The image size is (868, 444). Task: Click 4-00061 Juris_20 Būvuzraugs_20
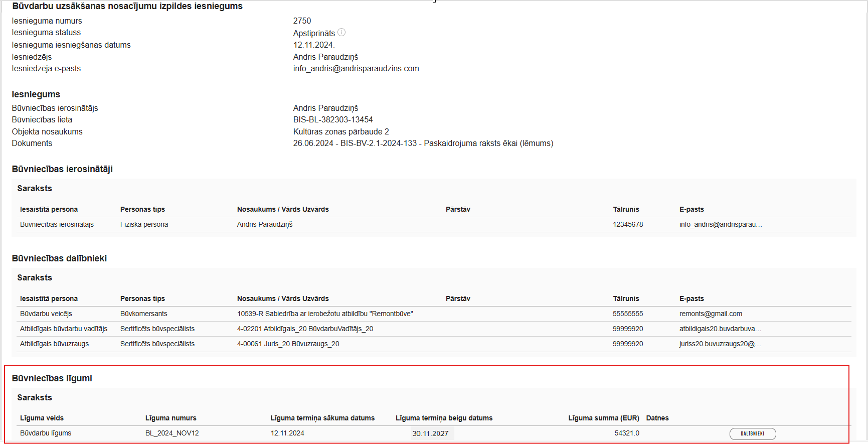pyautogui.click(x=288, y=344)
